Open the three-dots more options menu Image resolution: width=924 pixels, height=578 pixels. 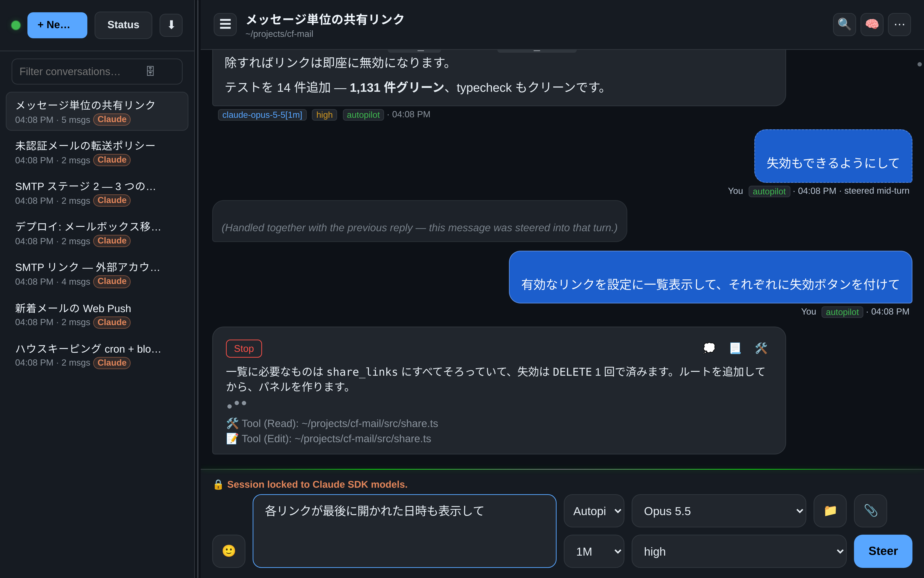click(x=899, y=25)
